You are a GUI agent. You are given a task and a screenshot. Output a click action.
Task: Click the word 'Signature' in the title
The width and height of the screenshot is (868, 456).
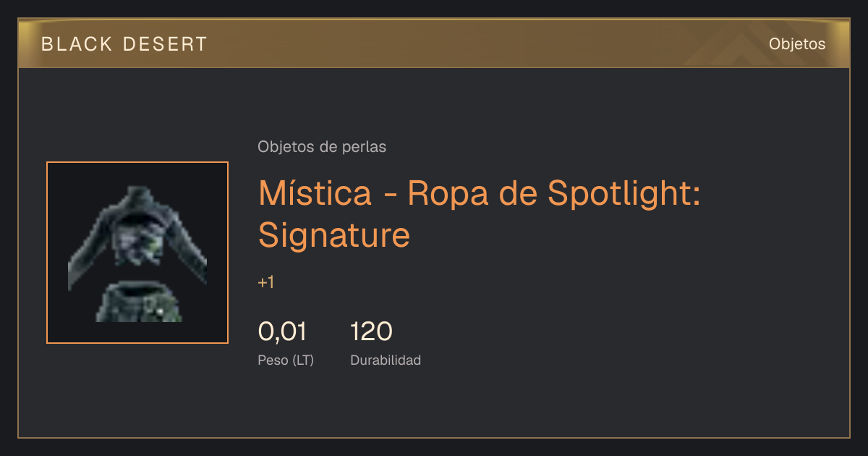pos(334,235)
